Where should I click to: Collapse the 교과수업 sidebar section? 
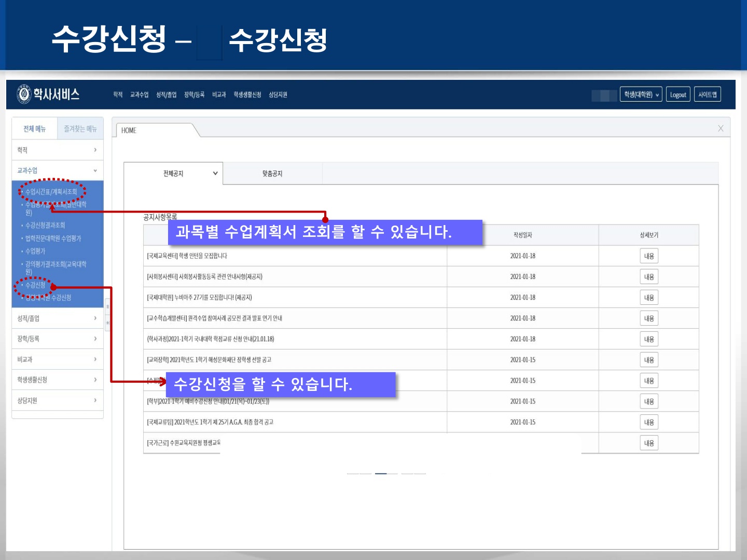click(x=95, y=171)
